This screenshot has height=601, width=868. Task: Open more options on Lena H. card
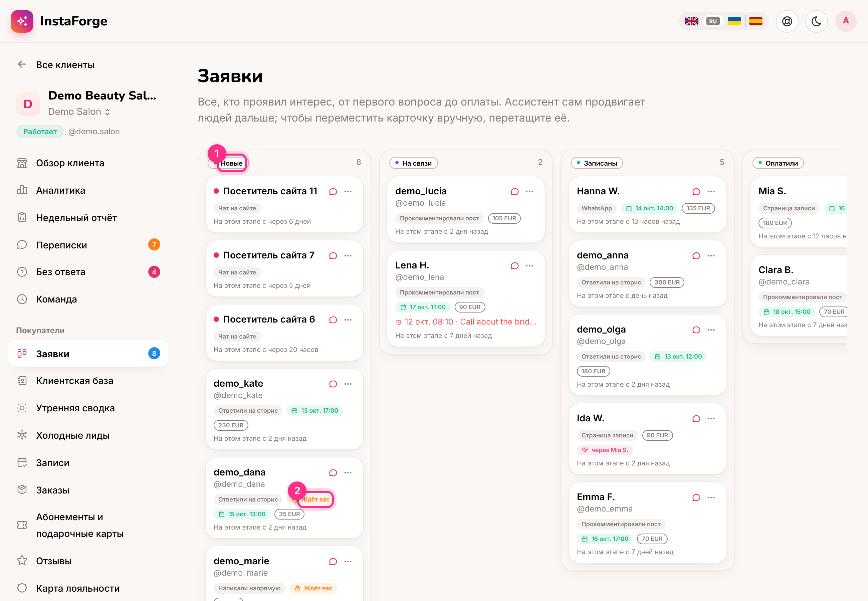point(529,266)
